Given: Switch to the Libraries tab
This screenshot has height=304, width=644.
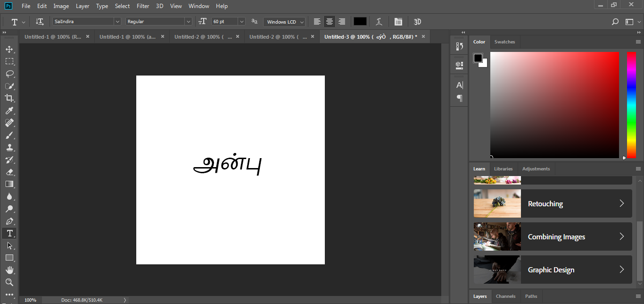Looking at the screenshot, I should point(503,169).
